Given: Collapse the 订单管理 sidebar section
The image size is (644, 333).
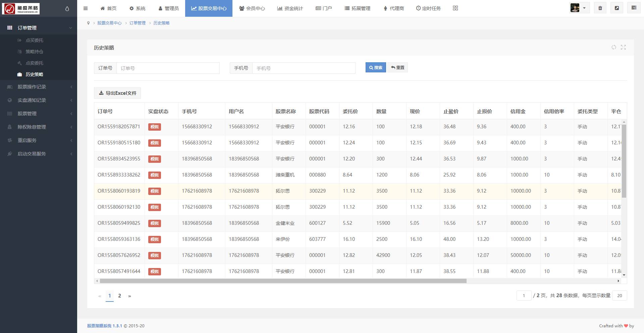Looking at the screenshot, I should (x=39, y=28).
